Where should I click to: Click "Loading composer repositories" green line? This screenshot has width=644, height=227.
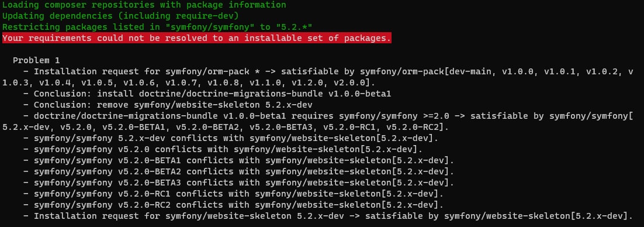144,5
